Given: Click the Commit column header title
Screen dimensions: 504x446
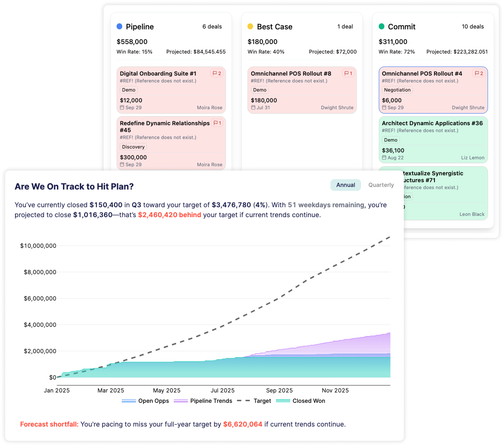Looking at the screenshot, I should point(402,27).
